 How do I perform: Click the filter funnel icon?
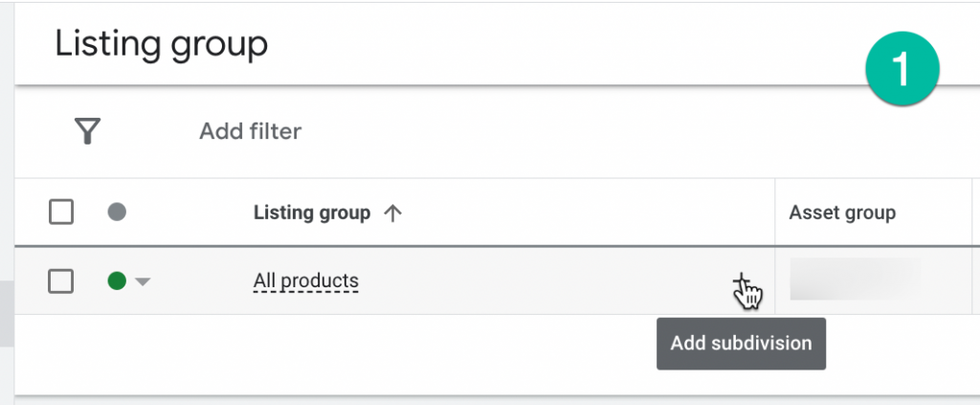[87, 131]
